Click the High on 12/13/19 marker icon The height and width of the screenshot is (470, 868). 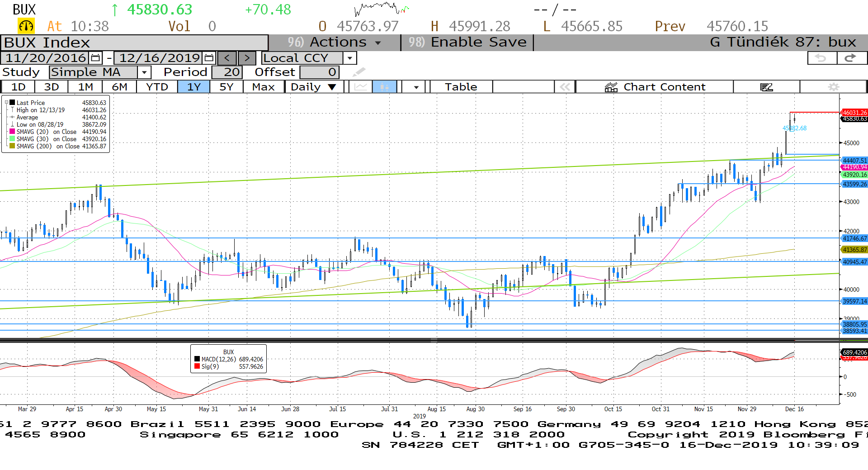[13, 110]
